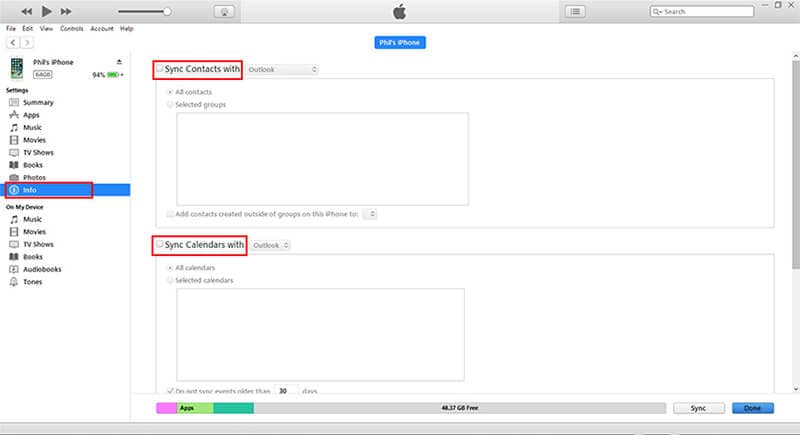Open the Account menu

(x=102, y=29)
